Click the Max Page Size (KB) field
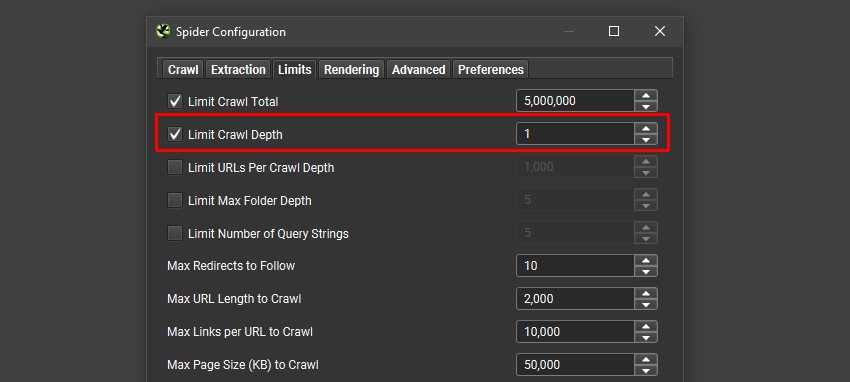850x382 pixels. tap(575, 365)
